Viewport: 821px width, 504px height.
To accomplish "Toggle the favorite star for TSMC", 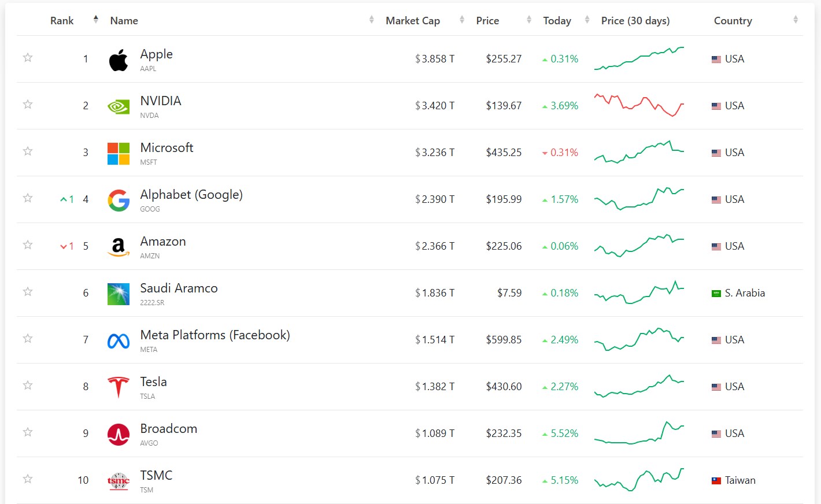I will 28,479.
